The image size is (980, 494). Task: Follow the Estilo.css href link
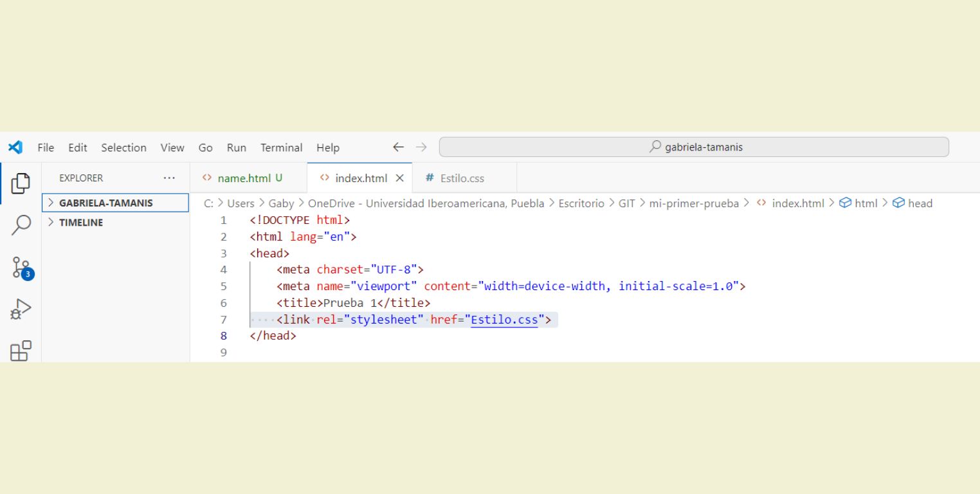(504, 320)
